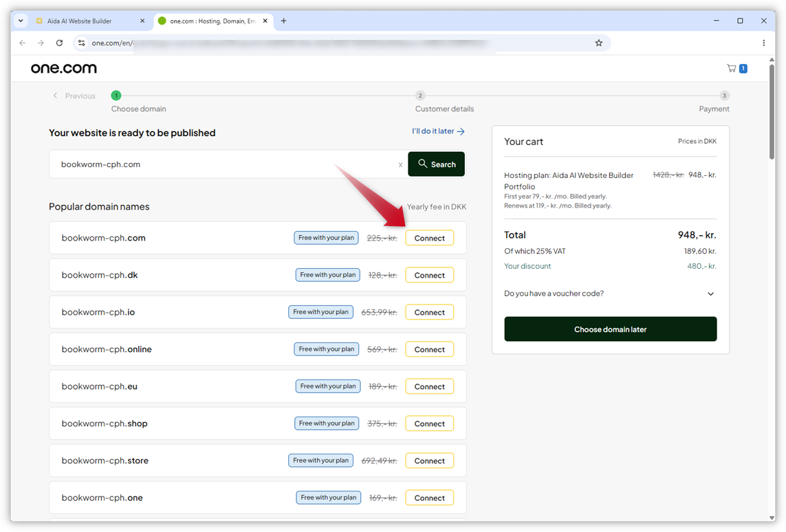This screenshot has width=786, height=532.
Task: Click Free with your plan badge for .com
Action: coord(327,237)
